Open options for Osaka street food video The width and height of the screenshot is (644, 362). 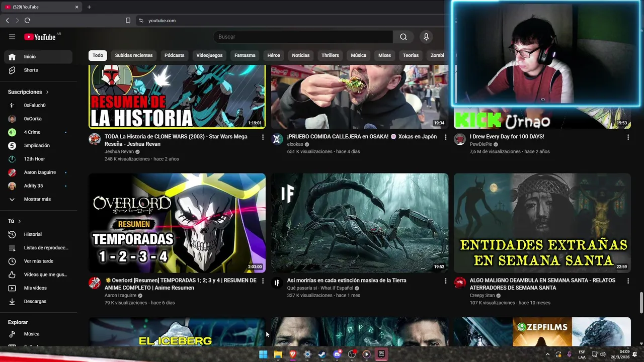click(445, 137)
